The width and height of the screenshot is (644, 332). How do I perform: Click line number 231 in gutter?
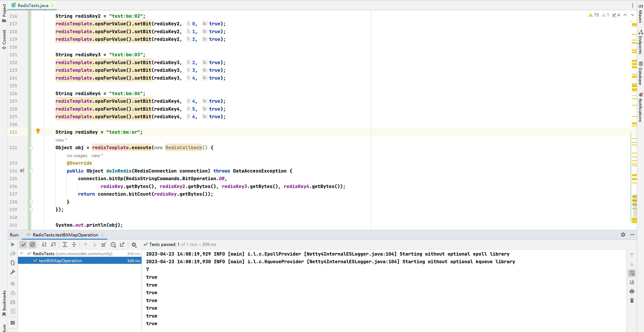13,132
